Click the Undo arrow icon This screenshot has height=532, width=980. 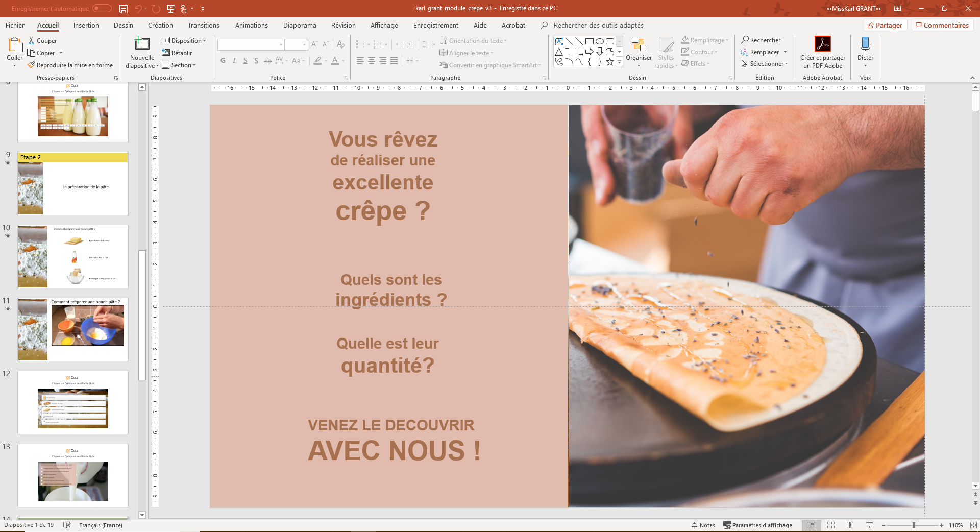click(138, 9)
